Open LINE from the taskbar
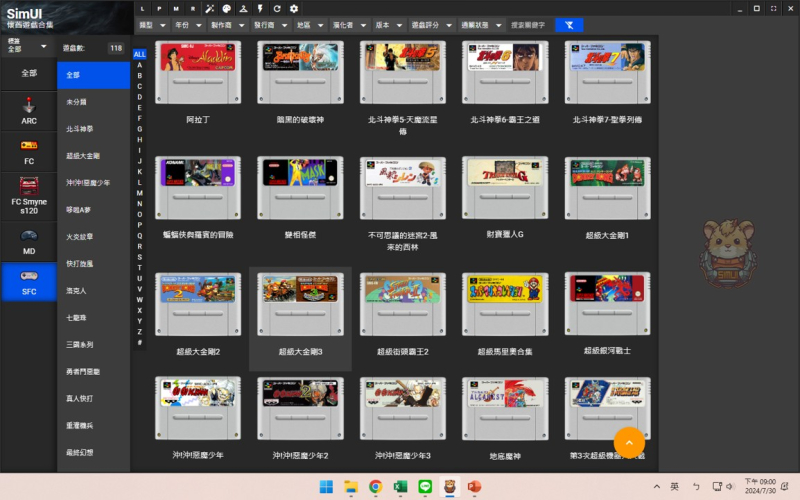 pyautogui.click(x=425, y=487)
